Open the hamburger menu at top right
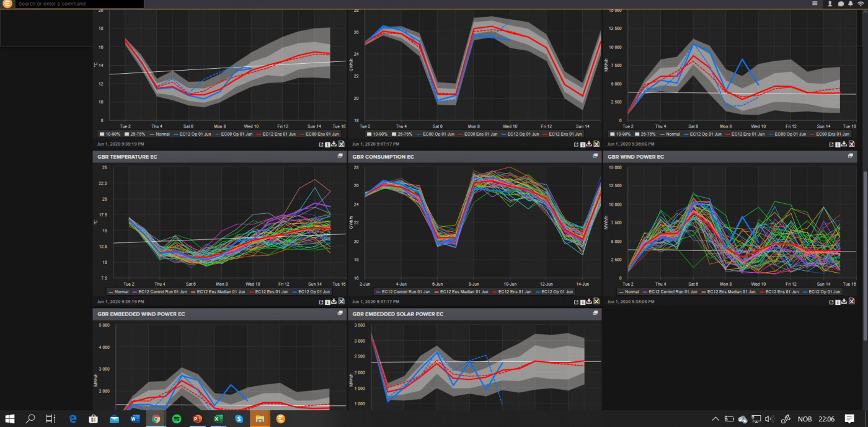 (814, 4)
